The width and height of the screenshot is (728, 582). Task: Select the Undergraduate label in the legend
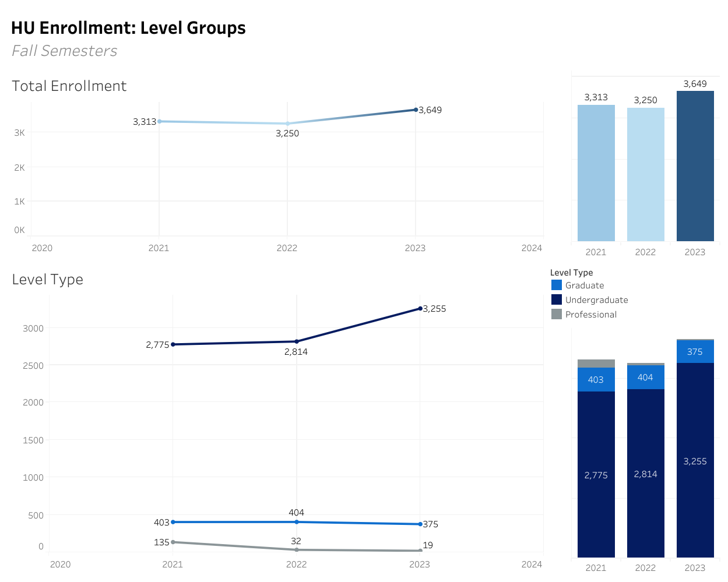pyautogui.click(x=596, y=300)
